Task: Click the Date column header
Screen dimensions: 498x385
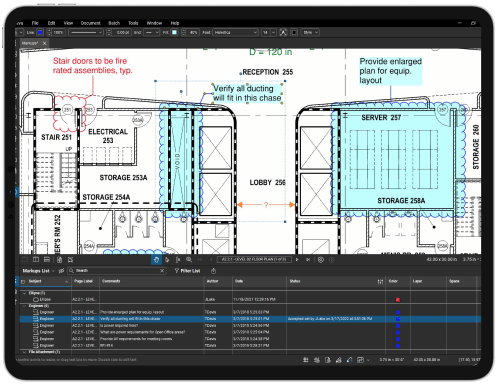Action: [x=260, y=281]
